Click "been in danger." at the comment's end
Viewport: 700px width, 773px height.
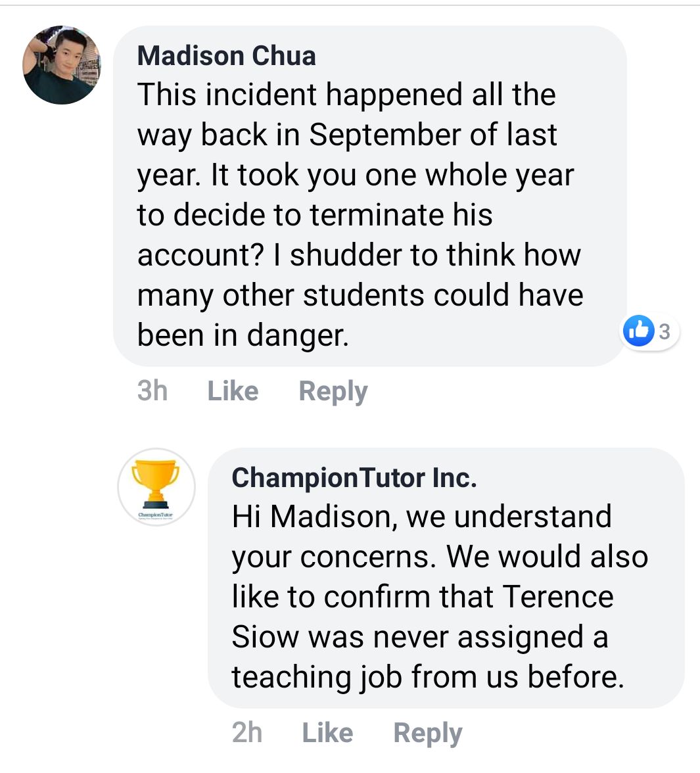(x=243, y=335)
